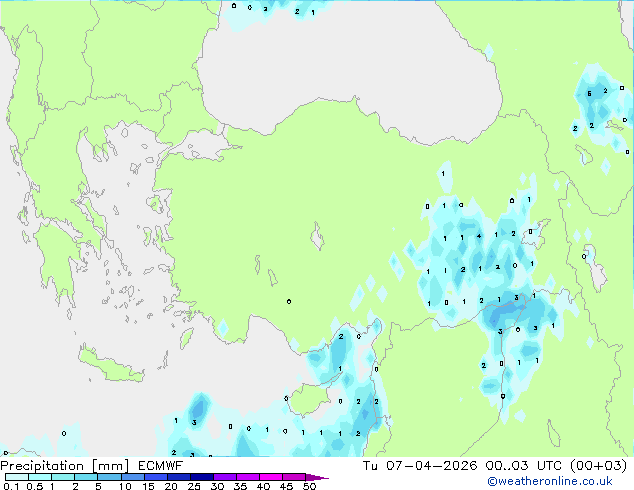Select the 2–5 mm legend color swatch

(86, 477)
